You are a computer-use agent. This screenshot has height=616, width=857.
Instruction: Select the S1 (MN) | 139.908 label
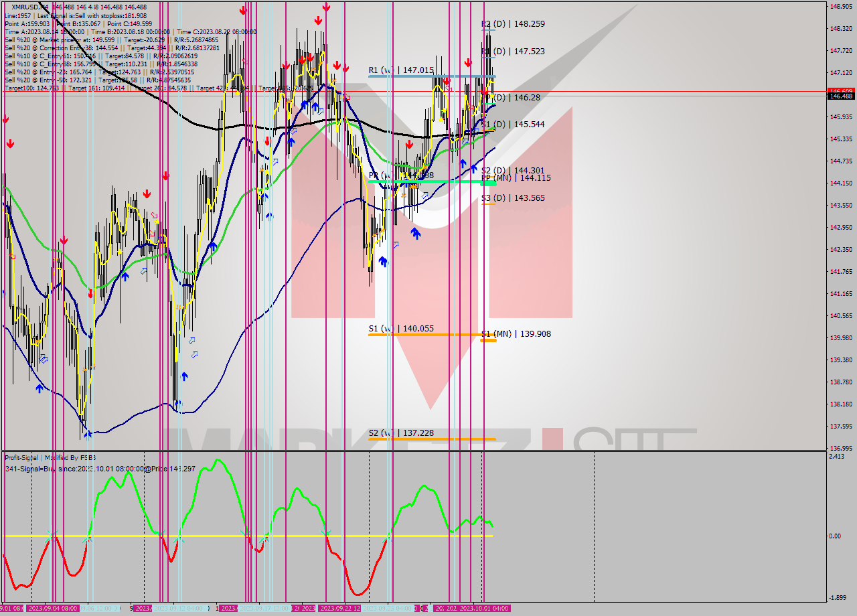tap(516, 333)
